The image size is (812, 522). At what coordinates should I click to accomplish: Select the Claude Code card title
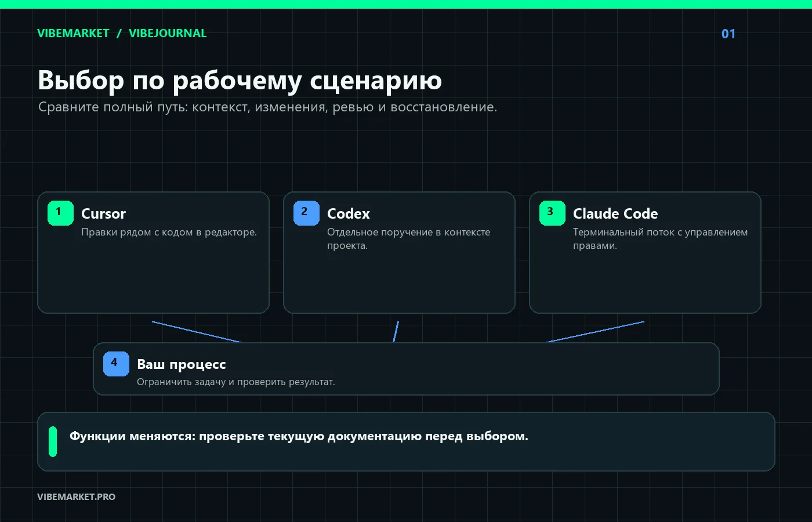615,213
